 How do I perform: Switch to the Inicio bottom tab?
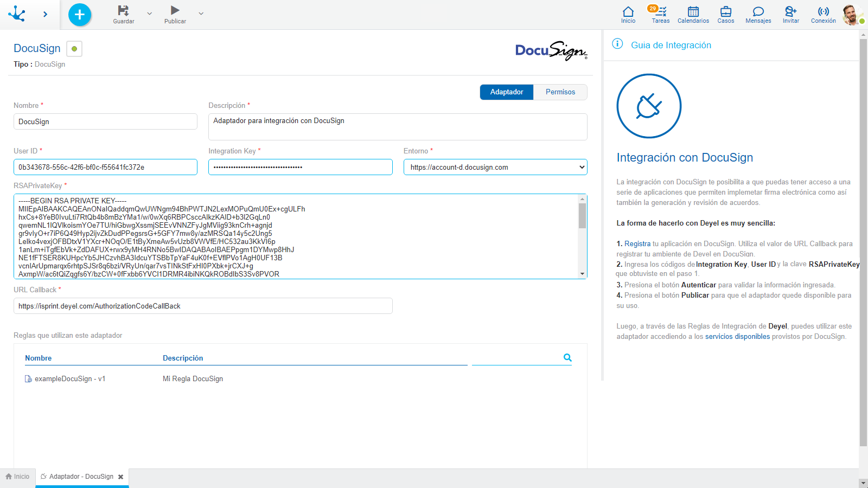pyautogui.click(x=17, y=477)
